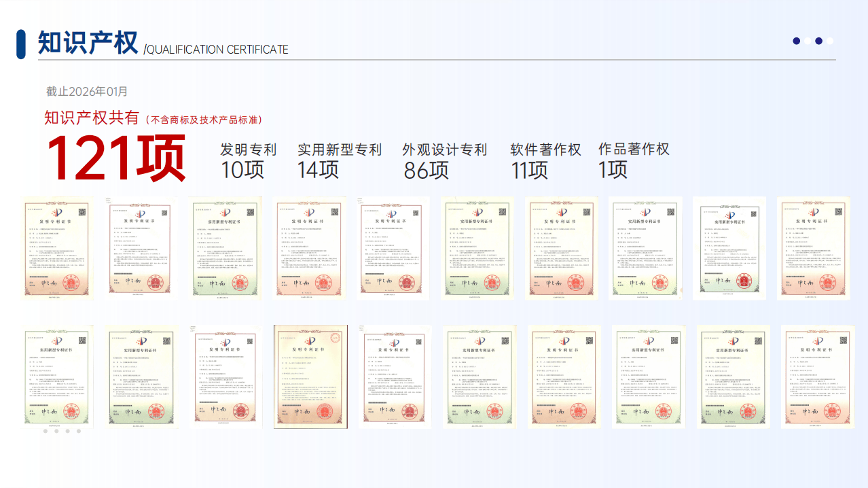
Task: Select the last certificate in the bottom row
Action: pyautogui.click(x=817, y=376)
